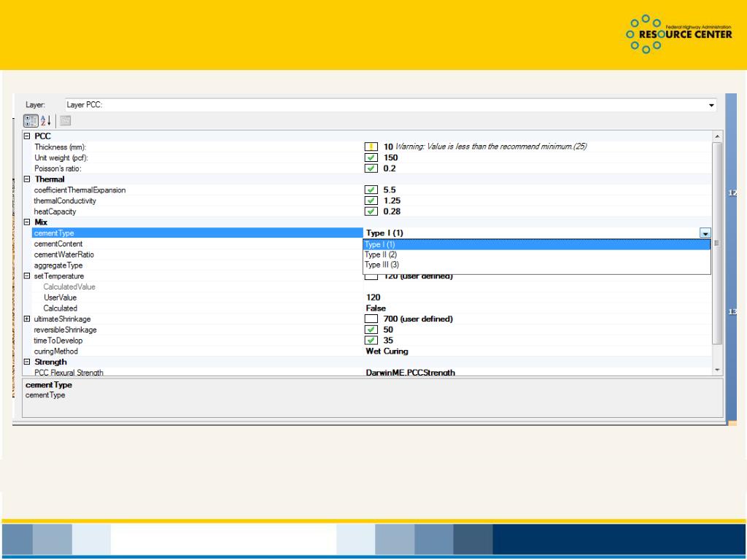This screenshot has width=747, height=560.
Task: Choose Type I (1) cement option
Action: pyautogui.click(x=536, y=244)
